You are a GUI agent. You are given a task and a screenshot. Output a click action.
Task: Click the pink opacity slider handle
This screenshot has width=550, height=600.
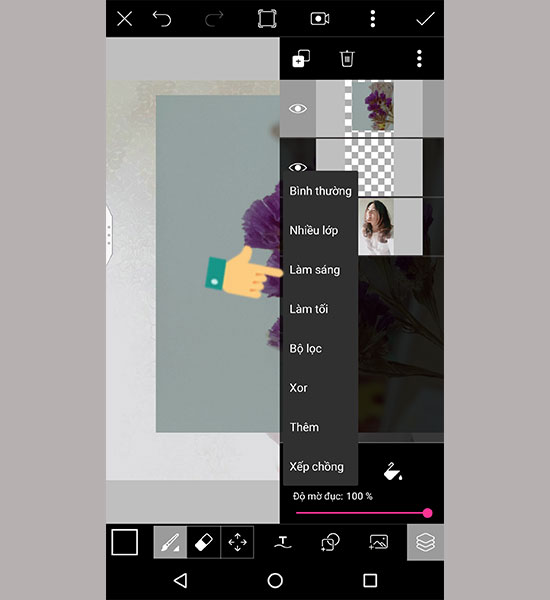point(428,513)
